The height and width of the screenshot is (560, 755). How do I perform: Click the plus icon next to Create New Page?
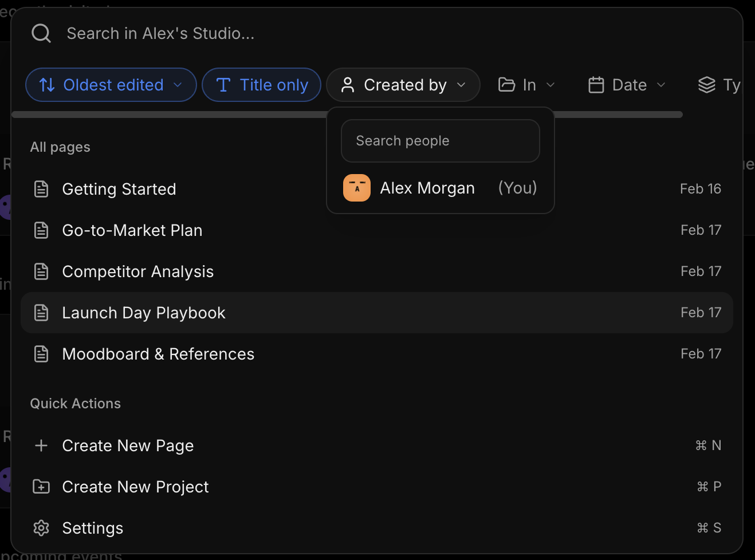click(x=41, y=445)
